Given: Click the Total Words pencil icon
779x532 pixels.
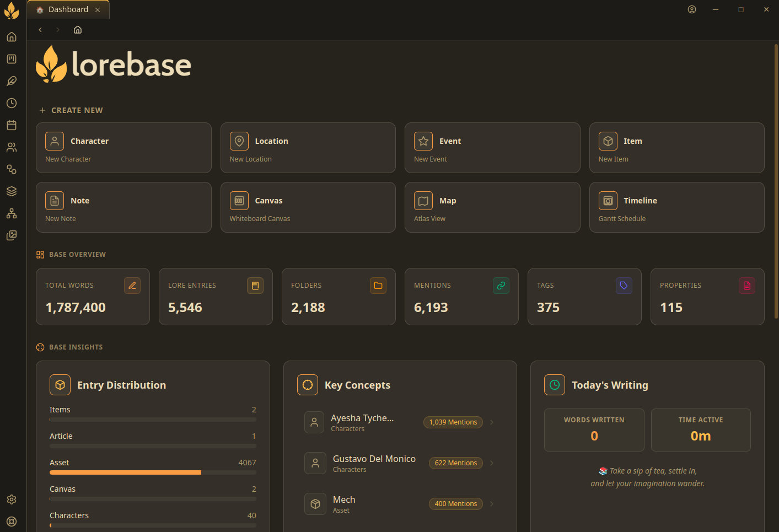Looking at the screenshot, I should pos(132,286).
